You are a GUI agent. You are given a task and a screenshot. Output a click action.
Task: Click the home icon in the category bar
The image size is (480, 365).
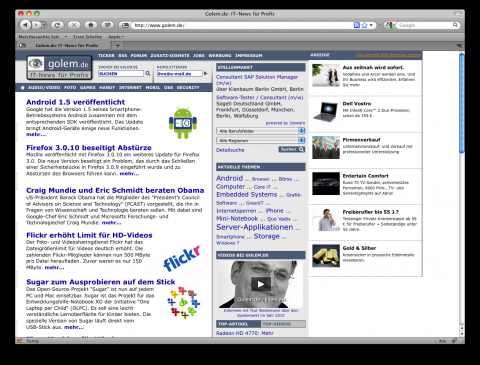click(23, 87)
